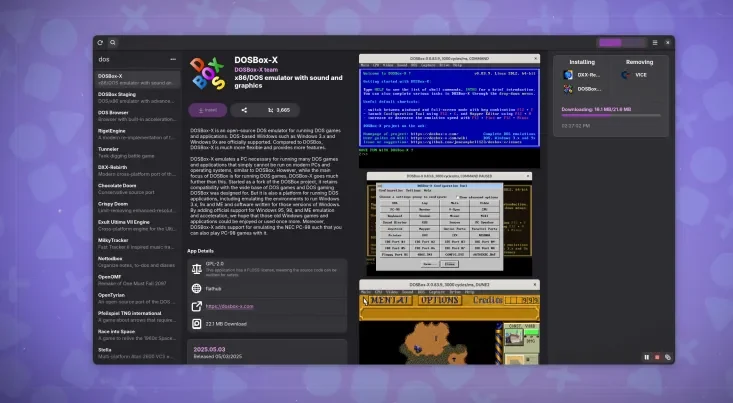Close the app store window
Image resolution: width=733 pixels, height=403 pixels.
click(668, 43)
